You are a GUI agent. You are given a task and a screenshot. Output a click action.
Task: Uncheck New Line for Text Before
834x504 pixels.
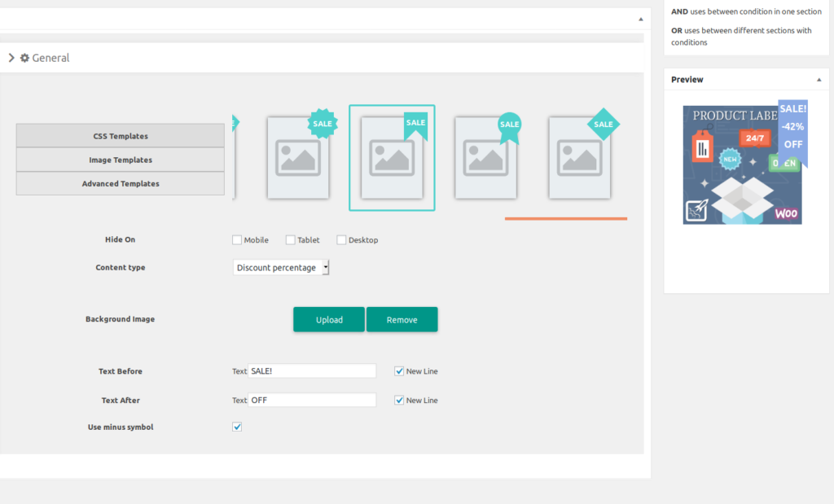coord(399,371)
